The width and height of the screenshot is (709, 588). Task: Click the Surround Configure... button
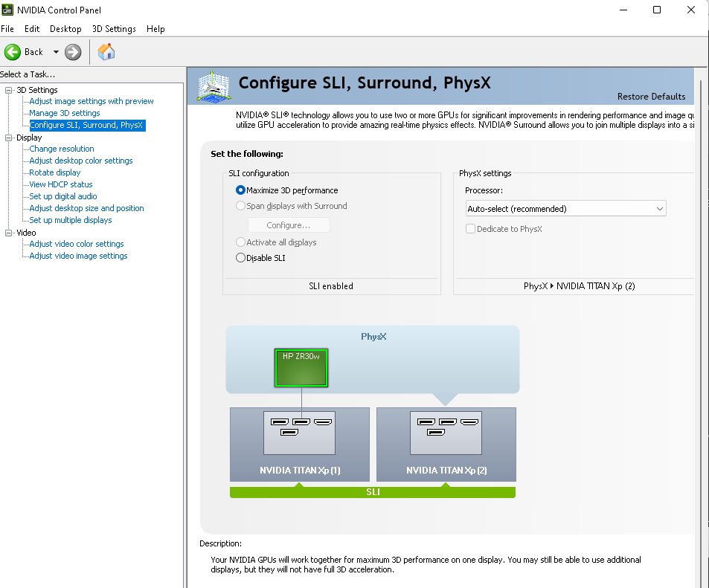pyautogui.click(x=289, y=225)
